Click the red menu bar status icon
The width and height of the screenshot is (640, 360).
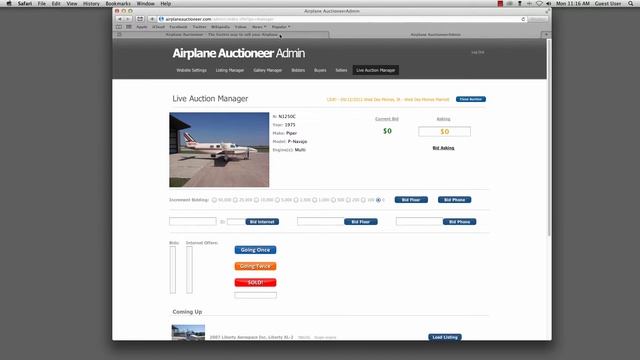[500, 3]
